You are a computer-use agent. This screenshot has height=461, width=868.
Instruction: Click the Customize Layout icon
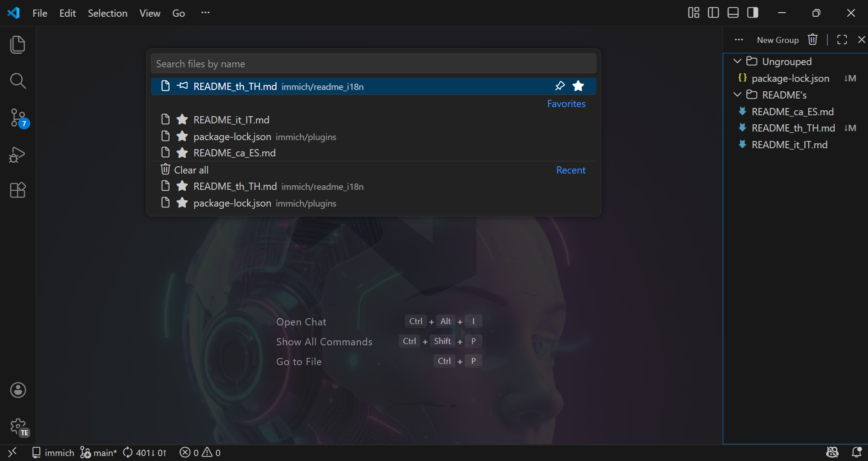[x=693, y=13]
